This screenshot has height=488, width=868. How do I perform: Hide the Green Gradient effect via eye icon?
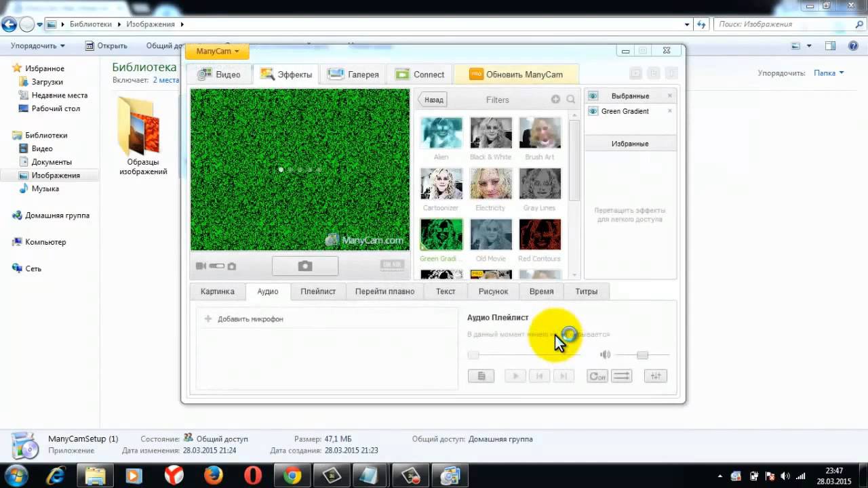(593, 111)
